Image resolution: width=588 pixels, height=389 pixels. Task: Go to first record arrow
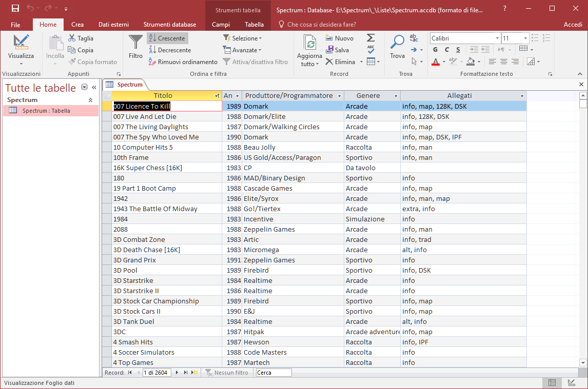[130, 373]
